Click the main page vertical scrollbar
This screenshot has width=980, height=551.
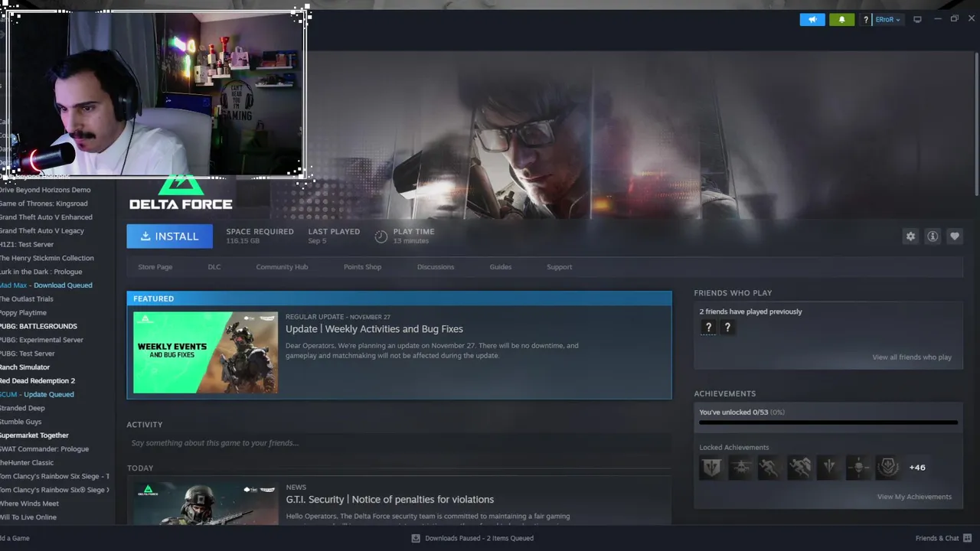click(976, 122)
